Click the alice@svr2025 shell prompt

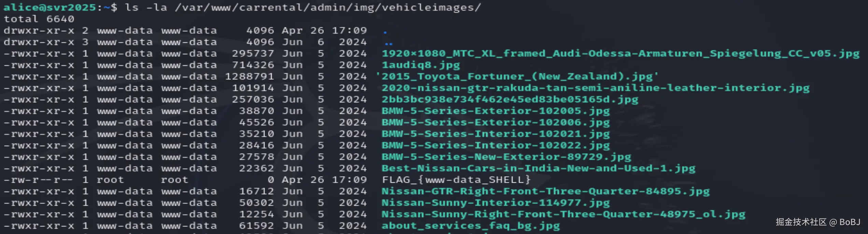tap(50, 7)
